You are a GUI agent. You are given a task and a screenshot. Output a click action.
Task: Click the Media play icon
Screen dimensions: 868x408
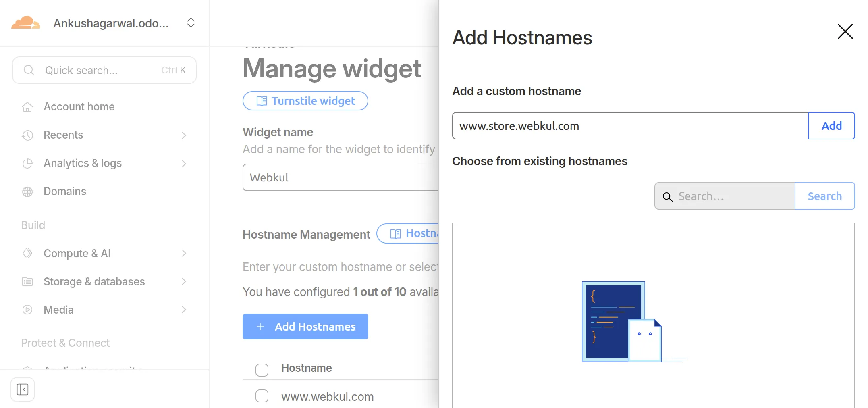27,310
